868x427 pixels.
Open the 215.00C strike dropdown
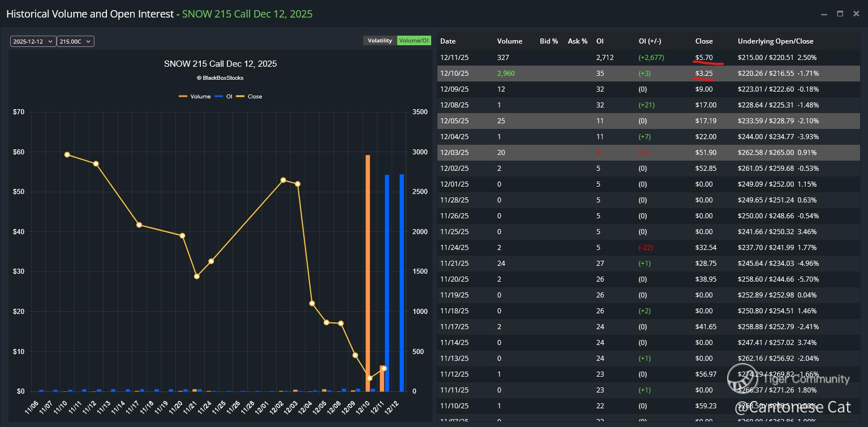[x=75, y=41]
